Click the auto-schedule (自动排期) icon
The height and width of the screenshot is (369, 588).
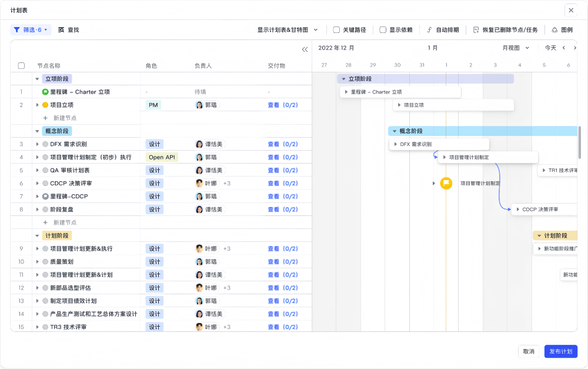click(x=430, y=29)
